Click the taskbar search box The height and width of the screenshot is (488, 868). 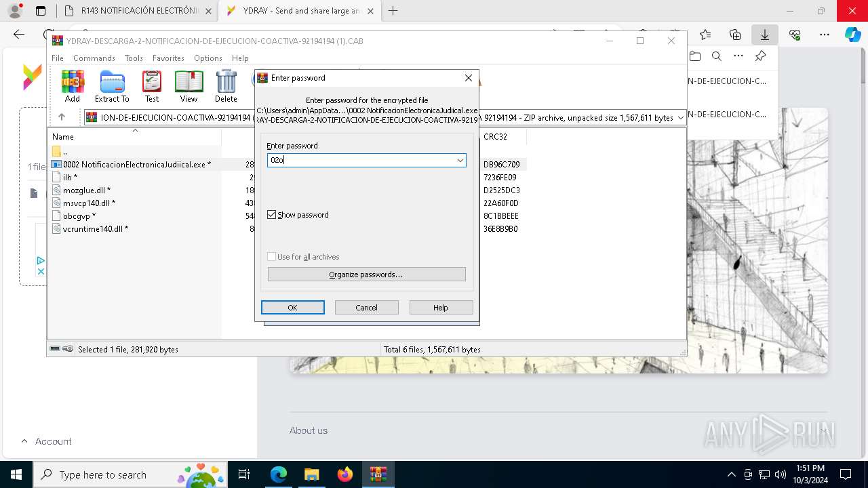point(130,474)
